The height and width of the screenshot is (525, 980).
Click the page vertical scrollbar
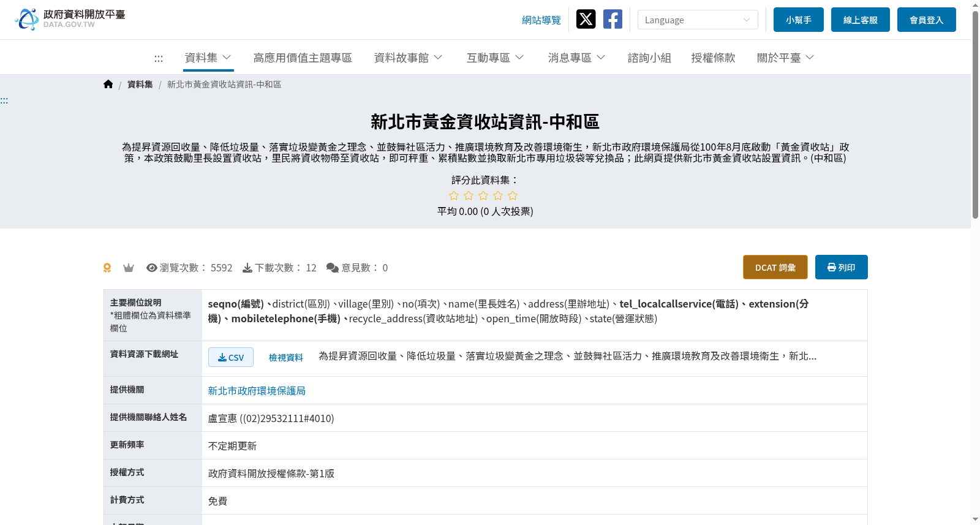975,114
